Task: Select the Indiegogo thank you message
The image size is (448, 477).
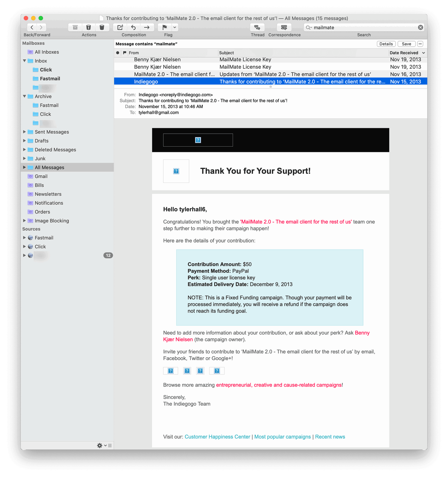Action: 270,81
